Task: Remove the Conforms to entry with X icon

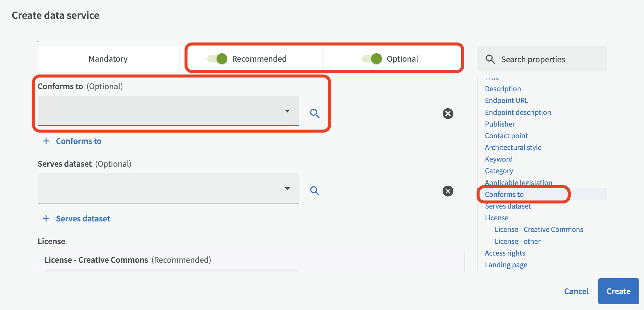Action: 448,113
